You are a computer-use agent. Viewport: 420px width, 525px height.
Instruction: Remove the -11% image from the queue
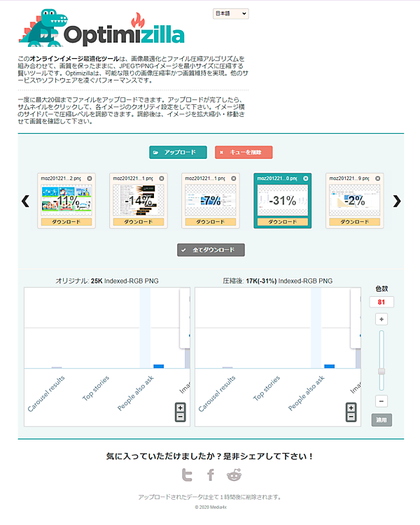click(90, 178)
